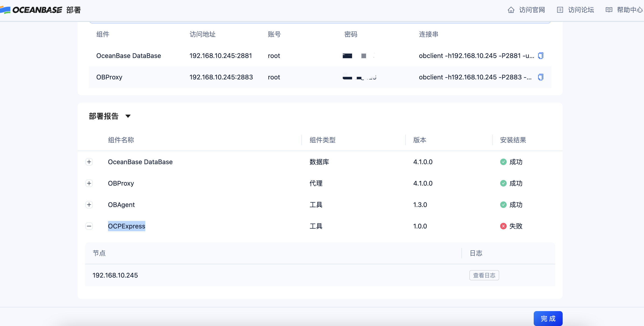Click the OBProxy masked password

tap(359, 77)
